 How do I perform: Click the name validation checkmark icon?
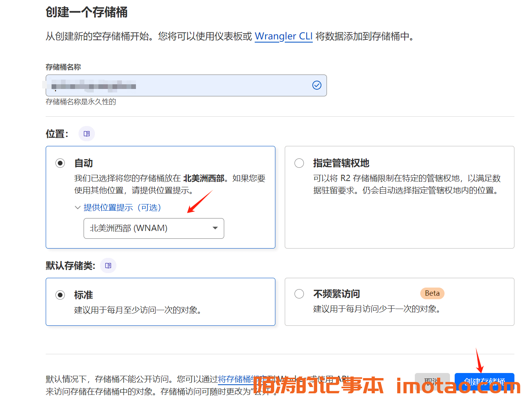coord(317,85)
